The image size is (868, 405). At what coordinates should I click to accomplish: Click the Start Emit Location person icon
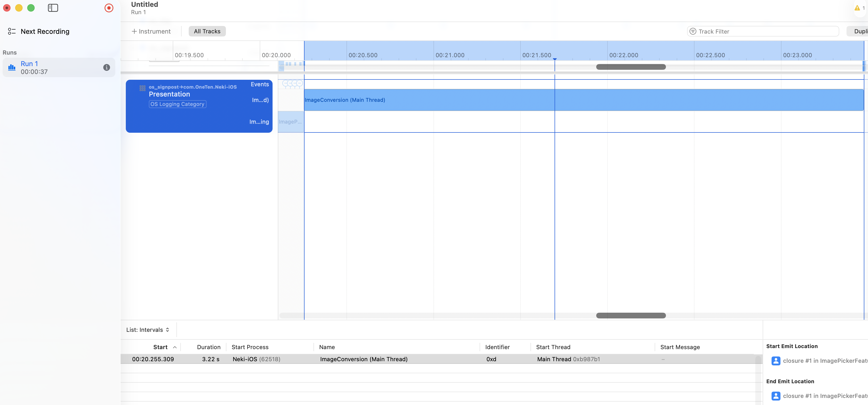(x=776, y=361)
